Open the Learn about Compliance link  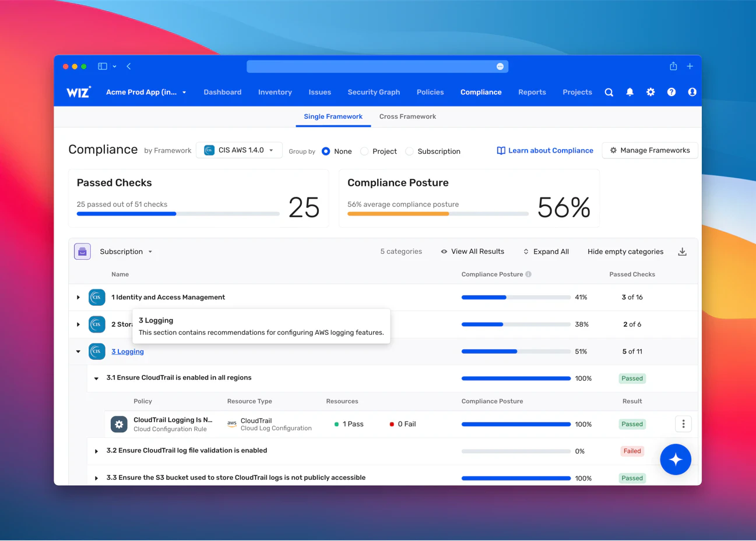pyautogui.click(x=545, y=150)
